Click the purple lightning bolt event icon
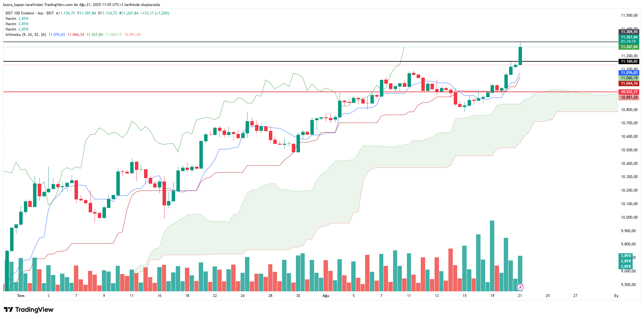The image size is (644, 319). pos(520,287)
